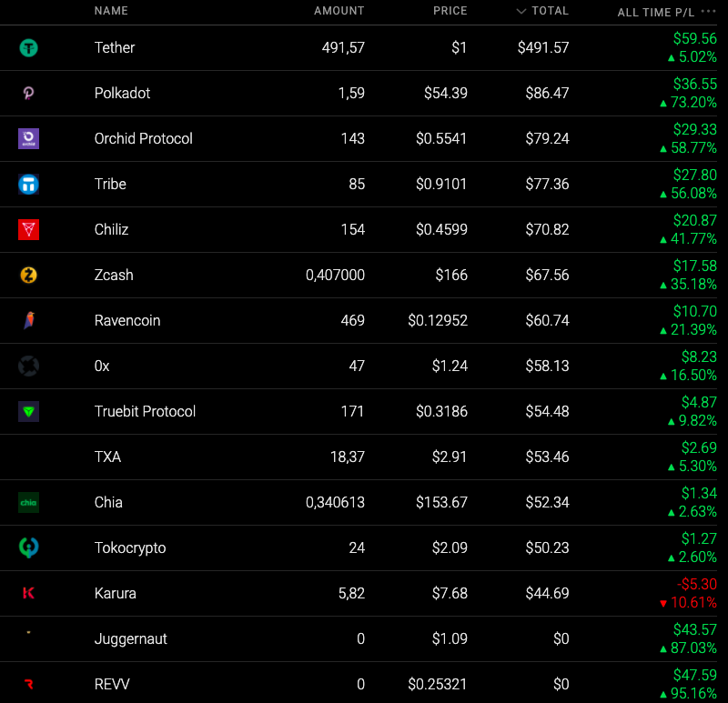Click Truebit Protocol price $0.3186
728x703 pixels.
tap(441, 412)
